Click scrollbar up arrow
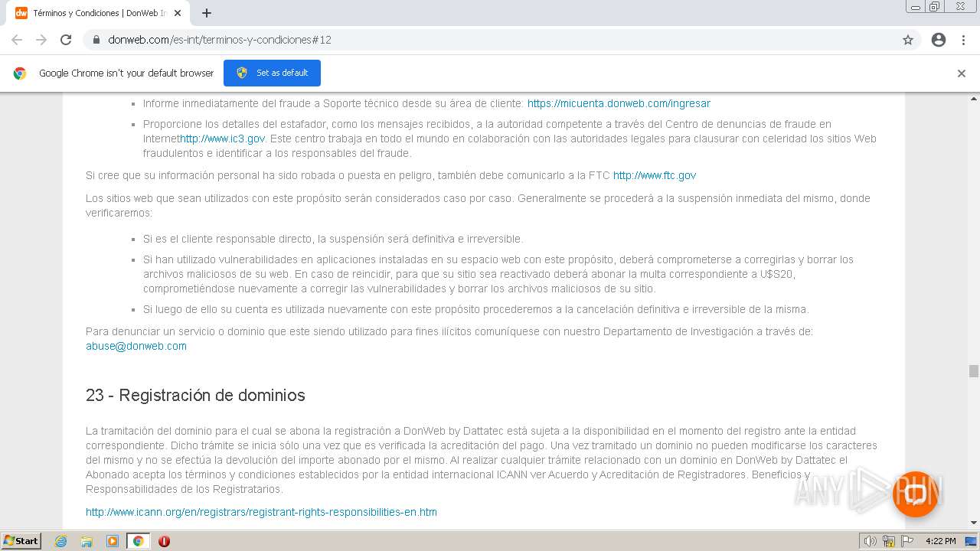 click(974, 99)
